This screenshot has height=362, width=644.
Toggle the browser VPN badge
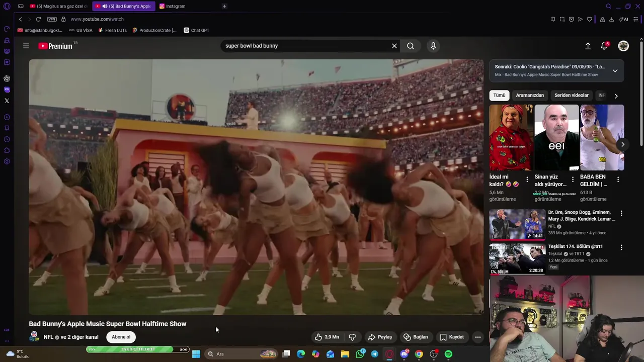52,19
